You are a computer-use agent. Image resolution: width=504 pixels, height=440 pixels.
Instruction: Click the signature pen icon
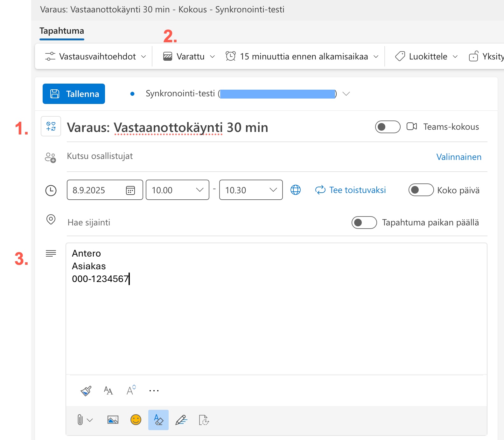(x=181, y=420)
